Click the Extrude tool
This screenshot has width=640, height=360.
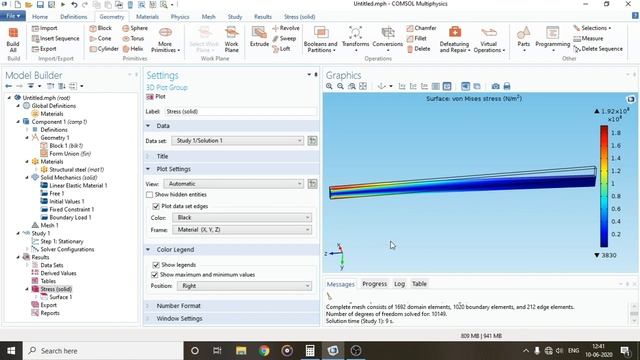click(259, 37)
